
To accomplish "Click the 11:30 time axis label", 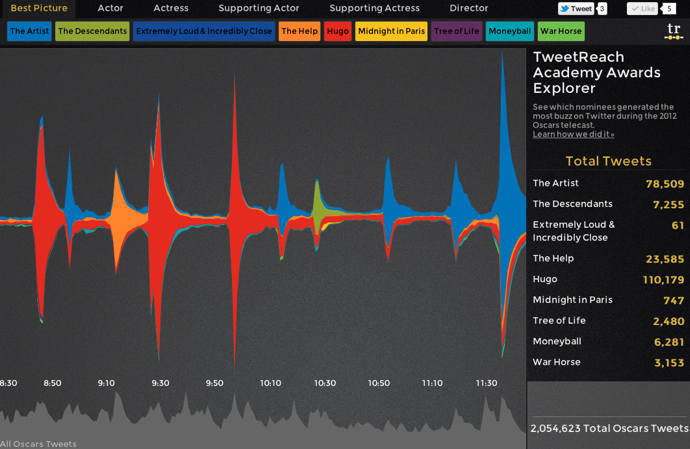I will [x=486, y=383].
